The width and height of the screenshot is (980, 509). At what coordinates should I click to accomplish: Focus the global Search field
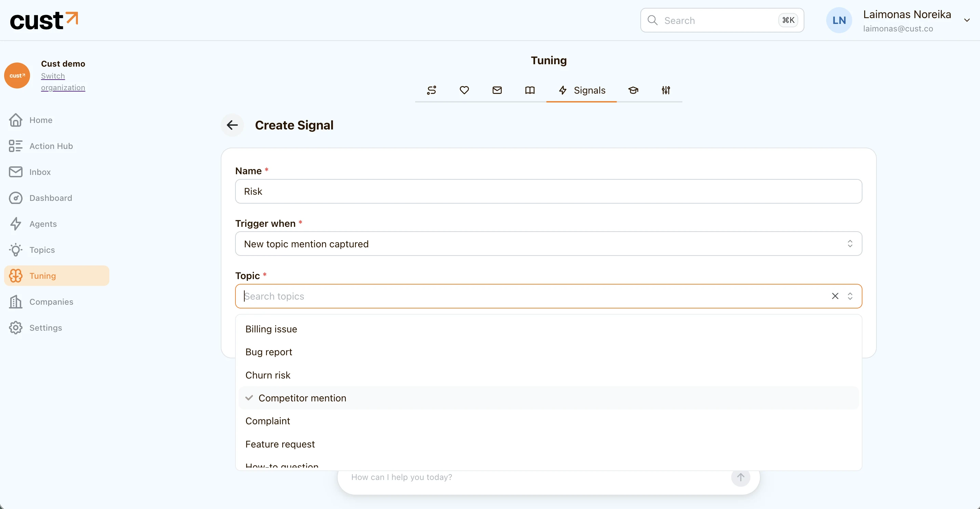point(722,20)
